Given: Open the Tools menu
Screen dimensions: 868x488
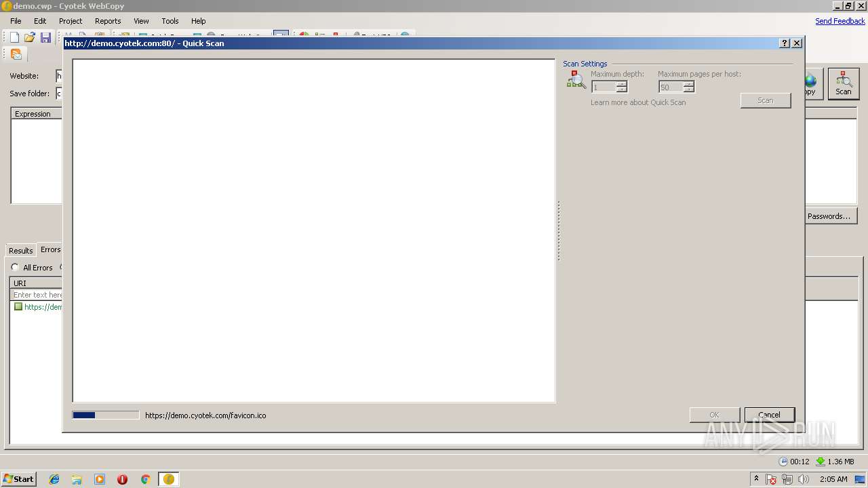Looking at the screenshot, I should [x=170, y=21].
